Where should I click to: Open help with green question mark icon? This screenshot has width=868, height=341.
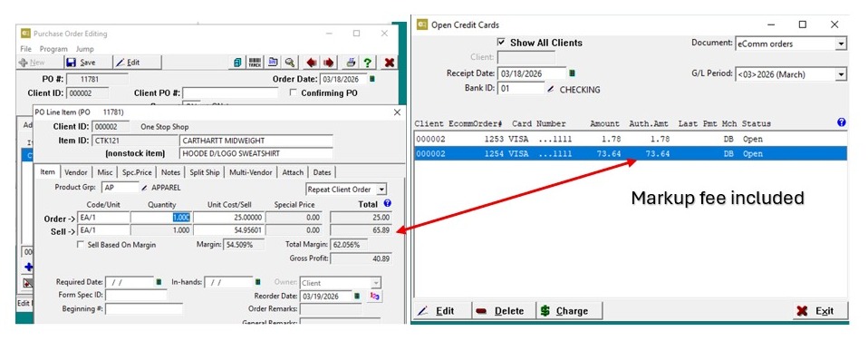coord(367,63)
